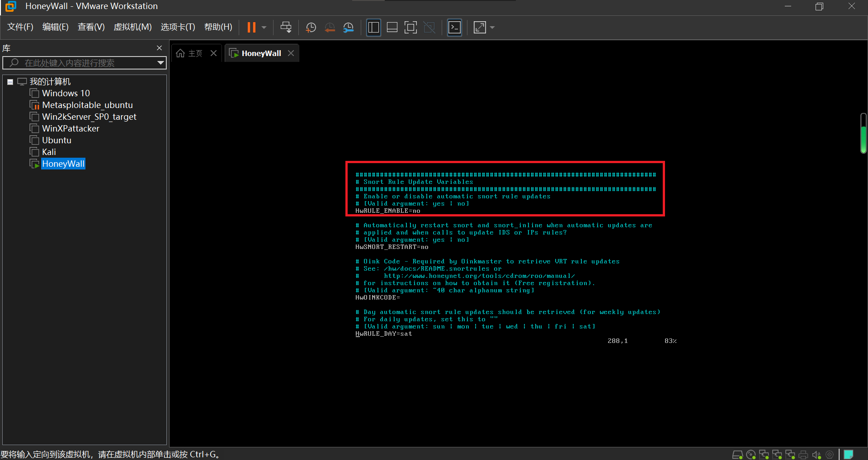Viewport: 868px width, 460px height.
Task: Click the honeynet.org manual URL text
Action: (480, 276)
